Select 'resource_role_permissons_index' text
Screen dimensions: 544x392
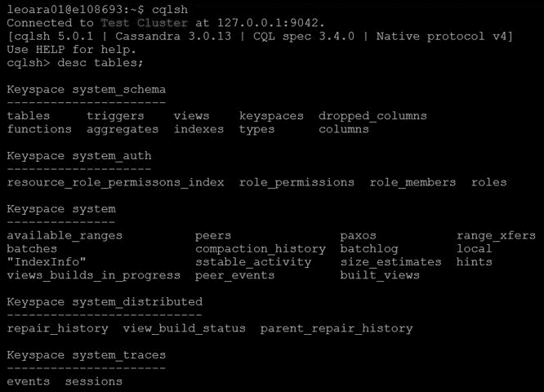pos(115,183)
